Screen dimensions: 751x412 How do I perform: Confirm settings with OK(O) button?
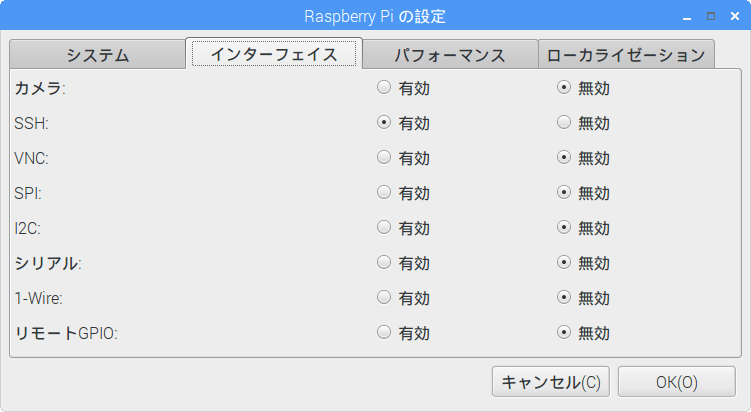(677, 382)
